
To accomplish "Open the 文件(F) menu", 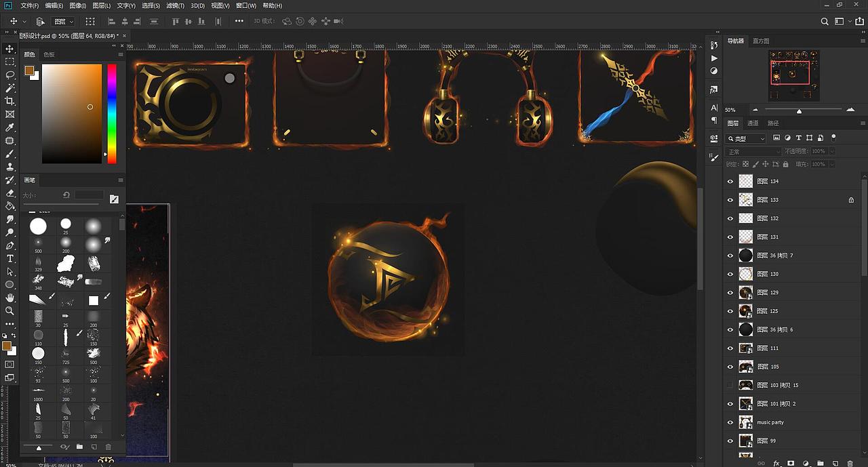I will coord(30,5).
